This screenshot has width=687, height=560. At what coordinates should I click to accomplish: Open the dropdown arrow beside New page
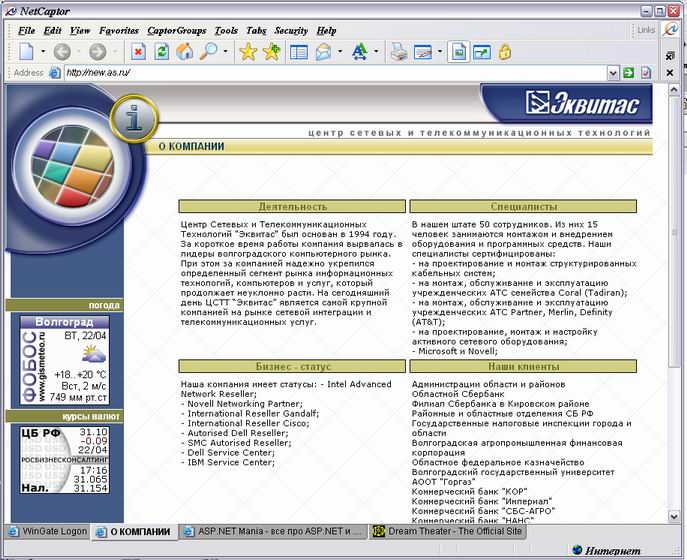43,52
